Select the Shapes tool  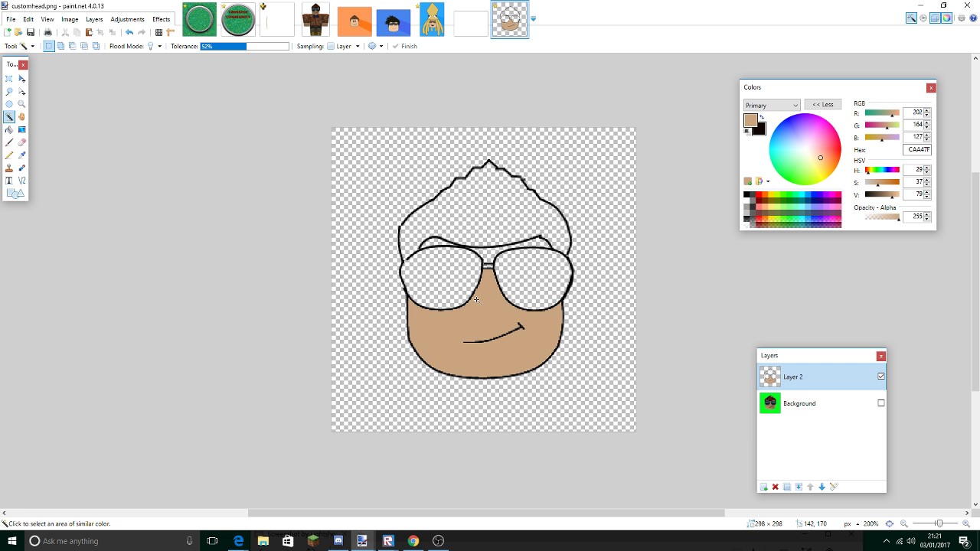[x=15, y=194]
